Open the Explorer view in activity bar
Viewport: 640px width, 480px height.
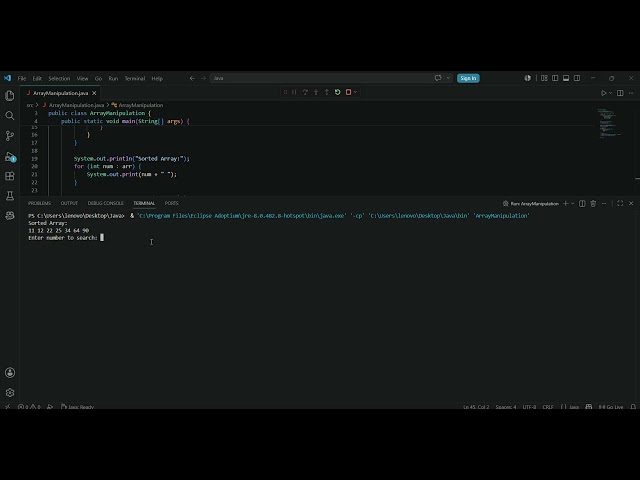10,96
